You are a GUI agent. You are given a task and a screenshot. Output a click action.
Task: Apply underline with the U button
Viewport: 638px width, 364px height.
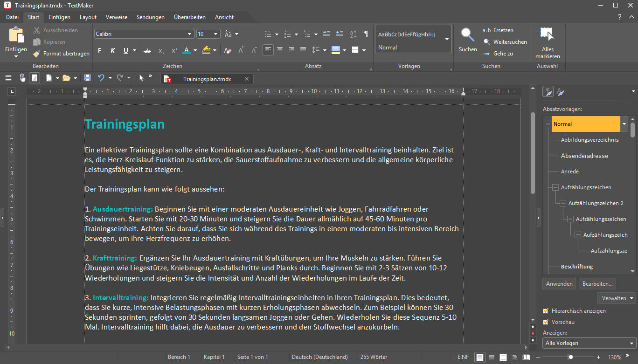[x=126, y=50]
